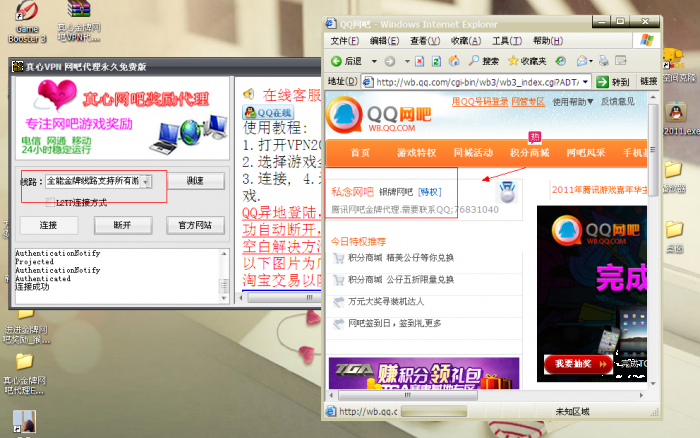The width and height of the screenshot is (700, 438).
Task: Click the green 转到 go arrow
Action: coord(602,82)
